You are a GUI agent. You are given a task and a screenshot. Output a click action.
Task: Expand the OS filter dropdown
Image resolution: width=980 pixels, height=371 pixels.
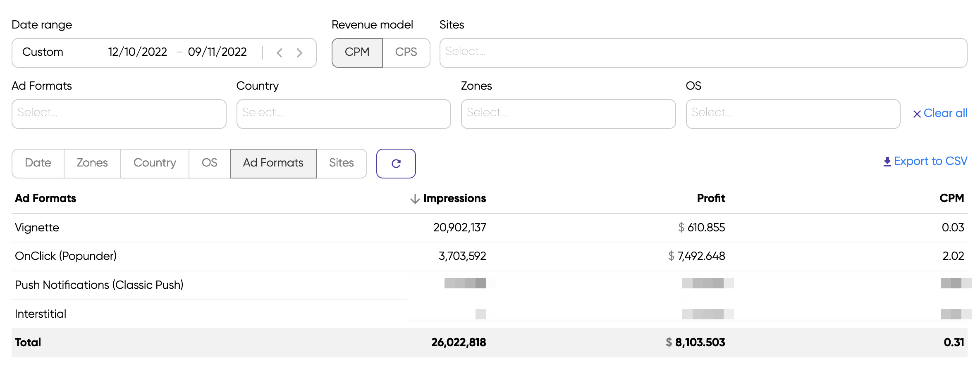coord(793,114)
